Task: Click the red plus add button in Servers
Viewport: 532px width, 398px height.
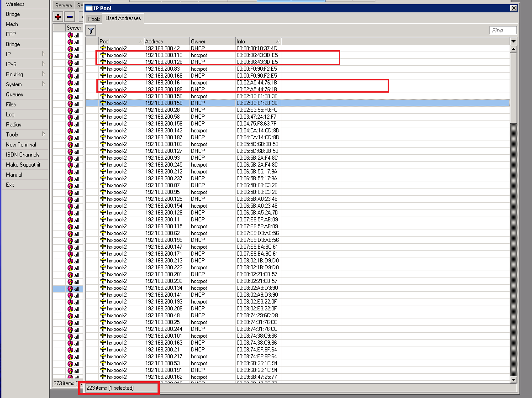Action: 58,16
